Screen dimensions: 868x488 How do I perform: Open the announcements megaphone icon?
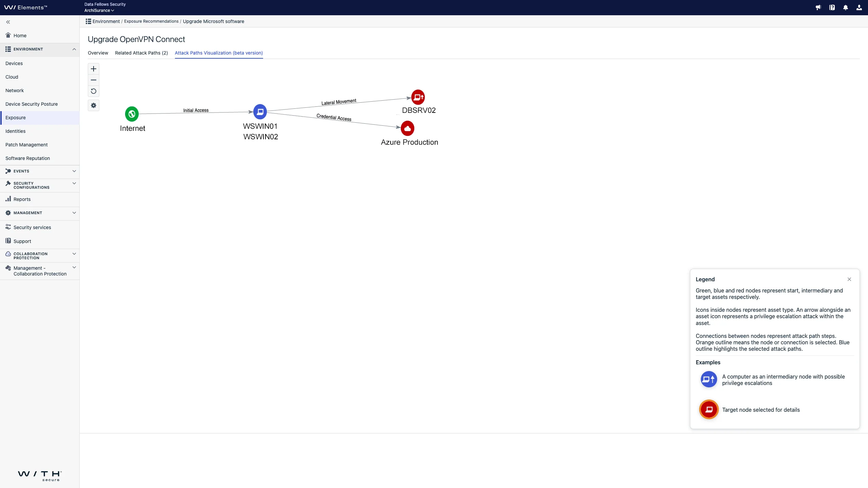[x=818, y=7]
